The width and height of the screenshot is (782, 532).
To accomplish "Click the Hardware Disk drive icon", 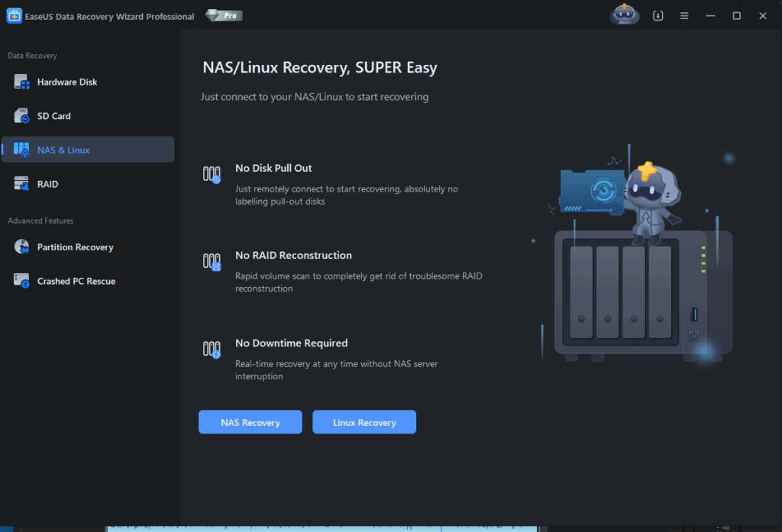I will (x=21, y=82).
